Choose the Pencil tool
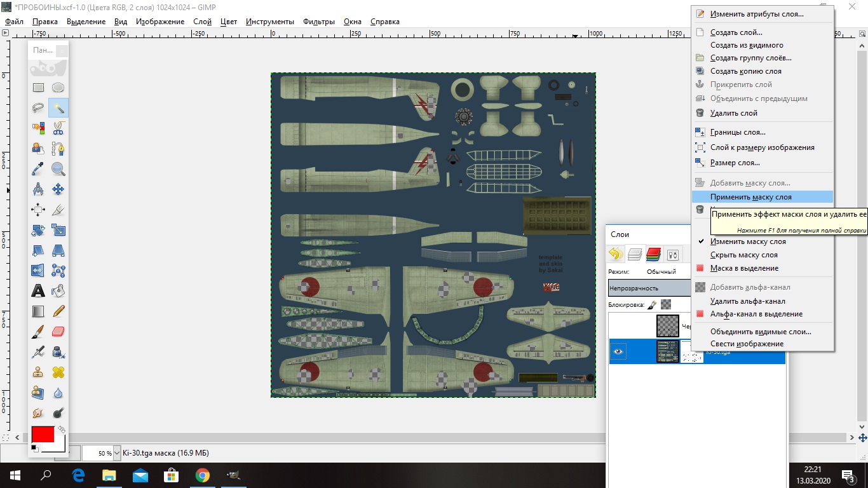Screen dimensions: 868x488 coord(58,311)
